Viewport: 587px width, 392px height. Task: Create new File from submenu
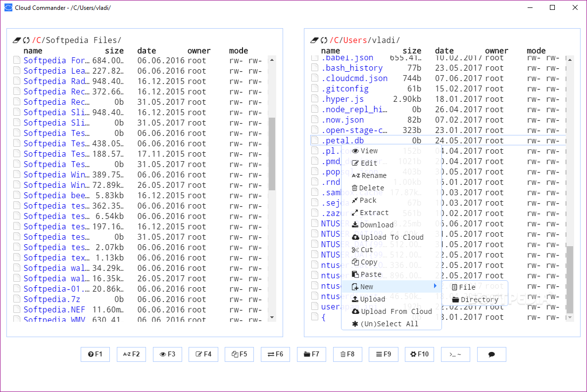tap(475, 287)
